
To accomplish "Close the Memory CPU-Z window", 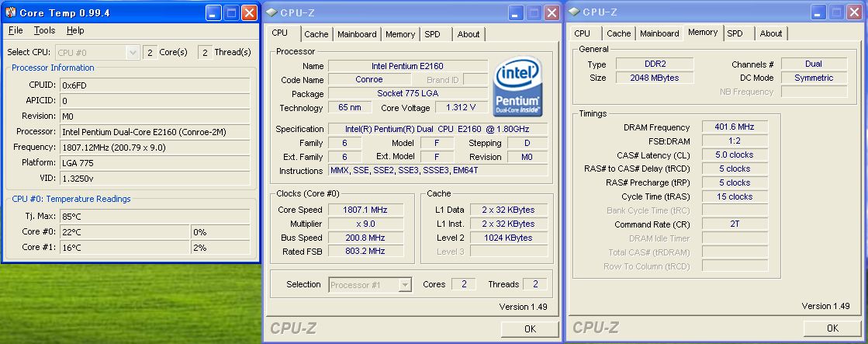I will (x=854, y=12).
